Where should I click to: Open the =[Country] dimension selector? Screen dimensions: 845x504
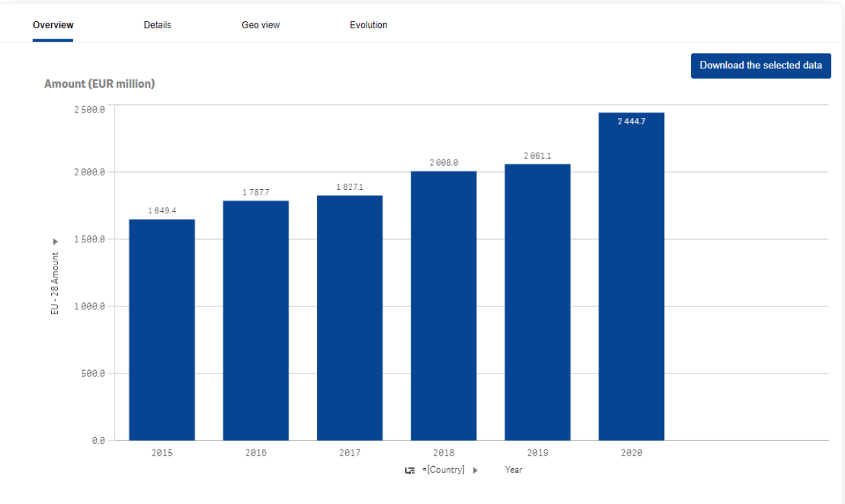(x=443, y=470)
